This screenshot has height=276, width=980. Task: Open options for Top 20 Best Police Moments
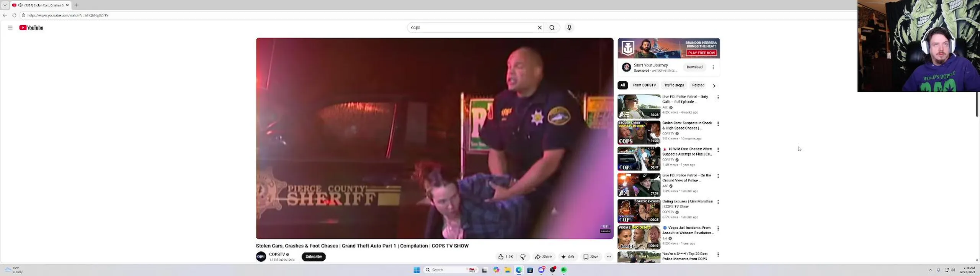[x=718, y=255]
